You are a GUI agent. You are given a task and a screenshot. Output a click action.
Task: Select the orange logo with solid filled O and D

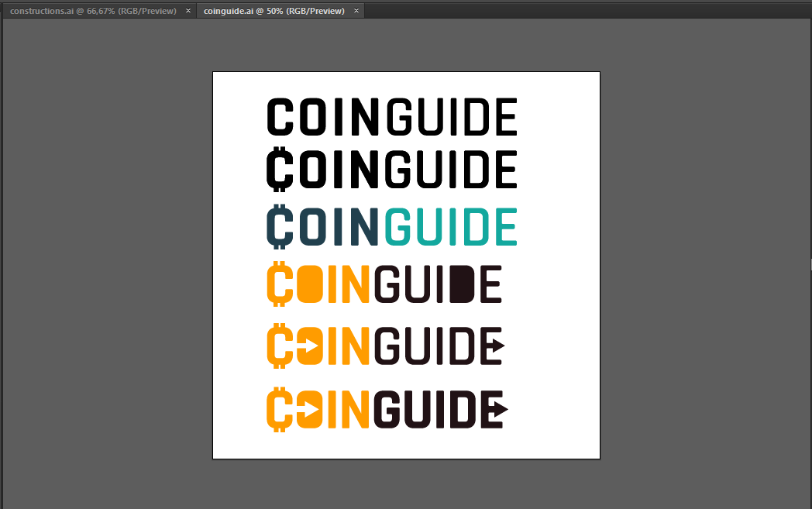click(x=384, y=284)
